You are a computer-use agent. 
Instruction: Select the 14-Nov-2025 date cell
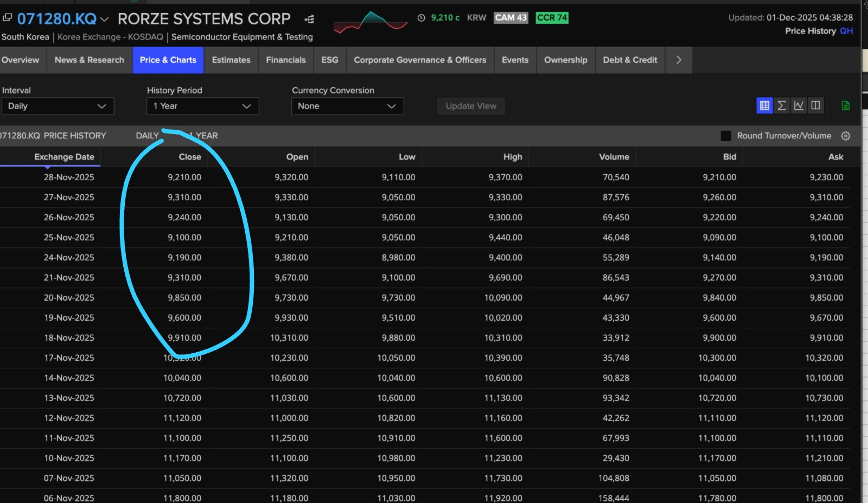pyautogui.click(x=69, y=378)
